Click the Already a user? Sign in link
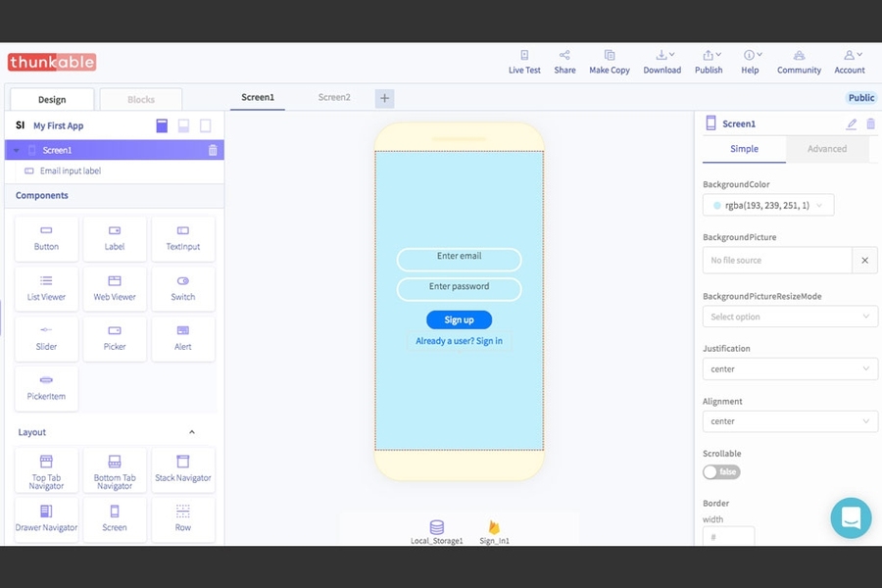Screen dimensions: 882x588 click(459, 341)
